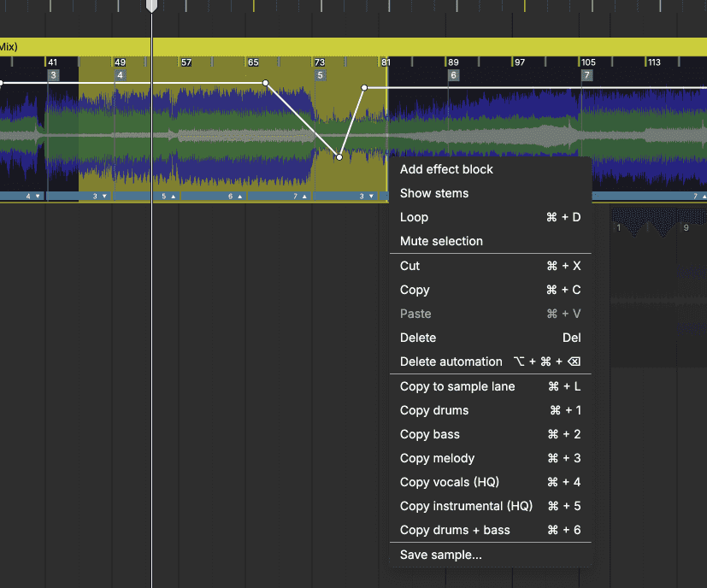Click cue marker 7 on the track
Image resolution: width=707 pixels, height=588 pixels.
click(x=586, y=75)
